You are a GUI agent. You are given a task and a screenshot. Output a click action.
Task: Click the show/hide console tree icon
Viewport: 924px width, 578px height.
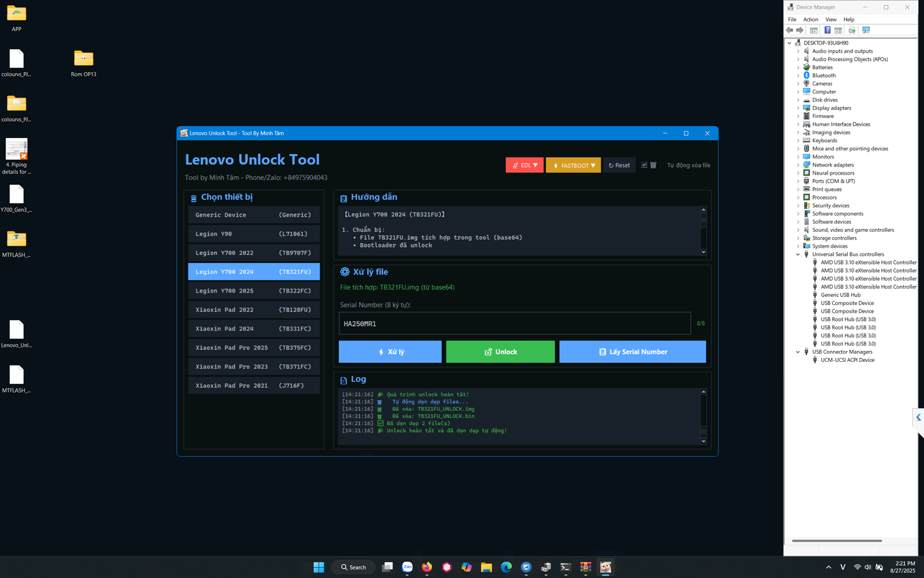[x=814, y=30]
